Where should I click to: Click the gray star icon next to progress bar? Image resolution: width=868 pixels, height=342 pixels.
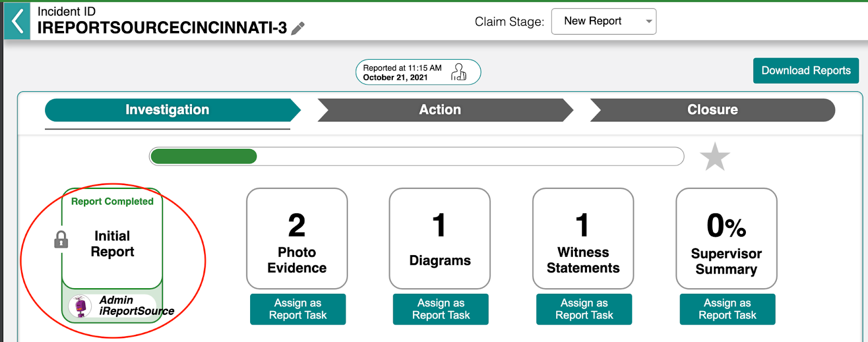[x=715, y=156]
